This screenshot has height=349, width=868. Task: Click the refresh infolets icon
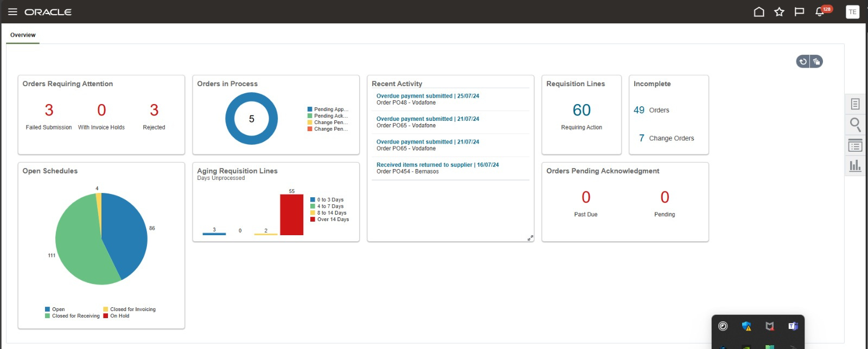coord(803,62)
